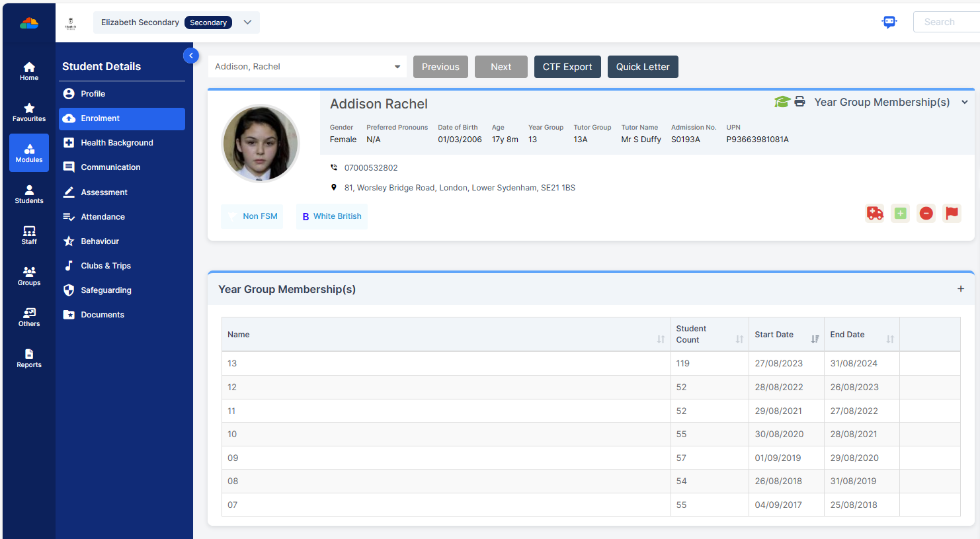The height and width of the screenshot is (539, 980).
Task: Click tutor name Mr S Duffy
Action: [x=641, y=140]
